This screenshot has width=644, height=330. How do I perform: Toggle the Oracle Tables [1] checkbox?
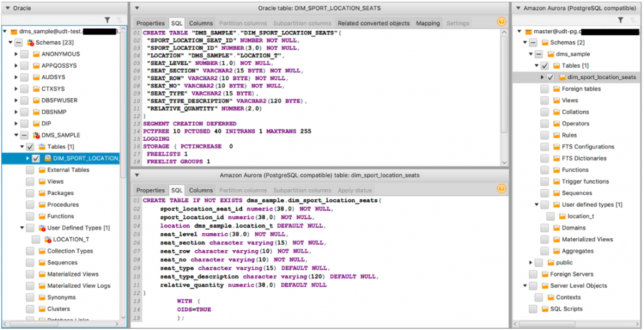(30, 146)
